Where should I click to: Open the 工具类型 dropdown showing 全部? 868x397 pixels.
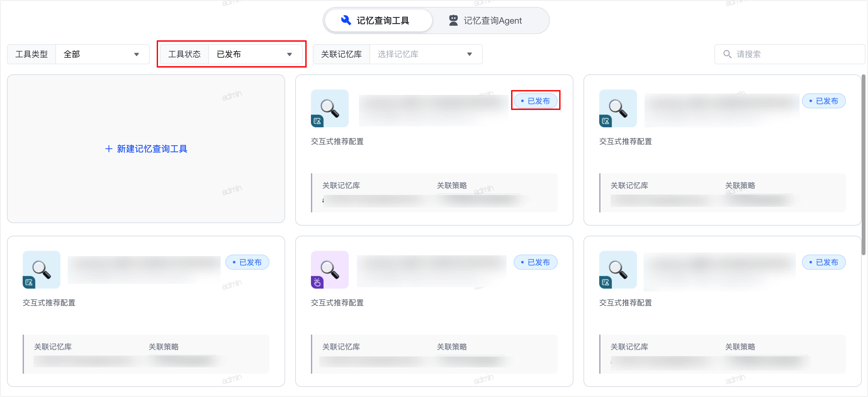point(102,54)
